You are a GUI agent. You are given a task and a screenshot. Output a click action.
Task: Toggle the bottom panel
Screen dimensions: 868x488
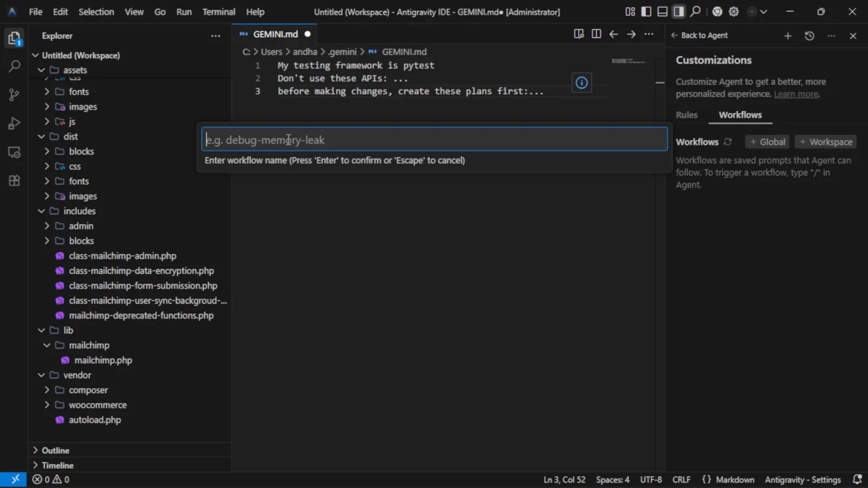click(662, 11)
